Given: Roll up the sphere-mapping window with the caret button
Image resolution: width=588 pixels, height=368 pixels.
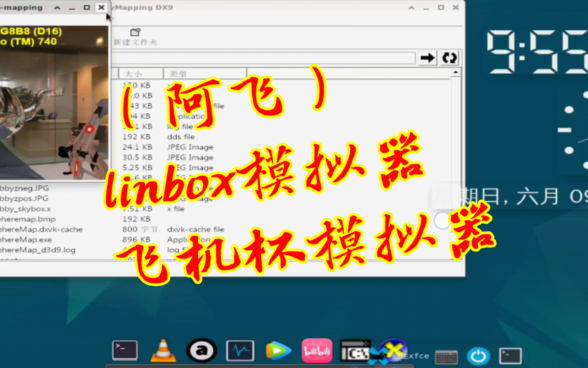Looking at the screenshot, I should point(57,7).
